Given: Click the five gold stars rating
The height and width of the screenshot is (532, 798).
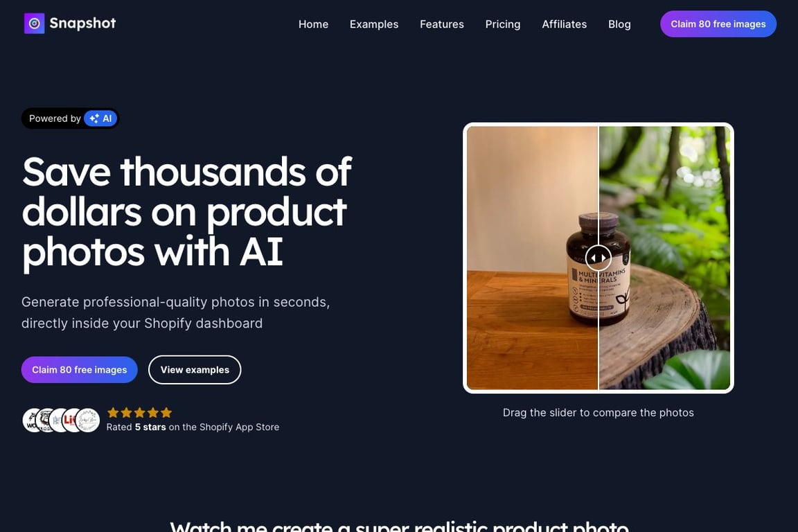Looking at the screenshot, I should 139,412.
